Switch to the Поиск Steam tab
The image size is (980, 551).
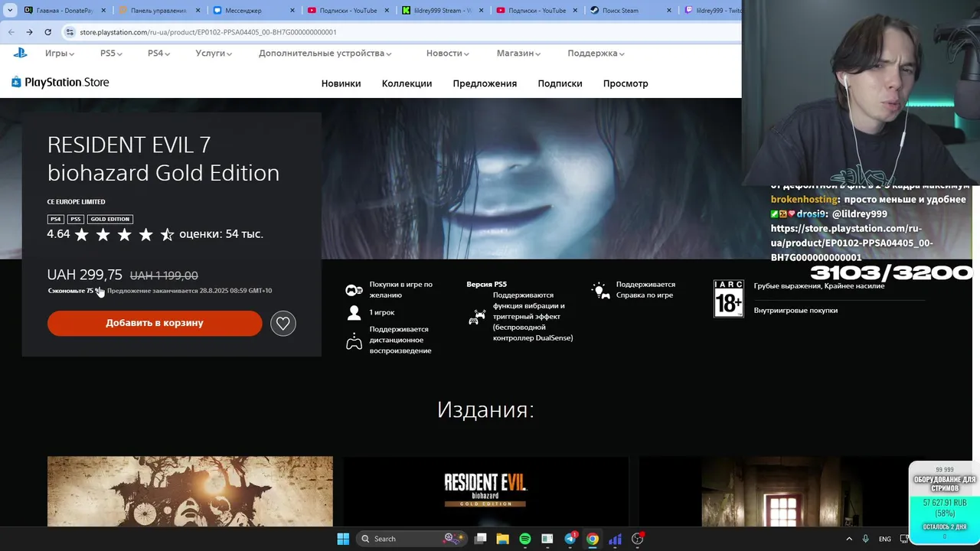click(x=632, y=11)
